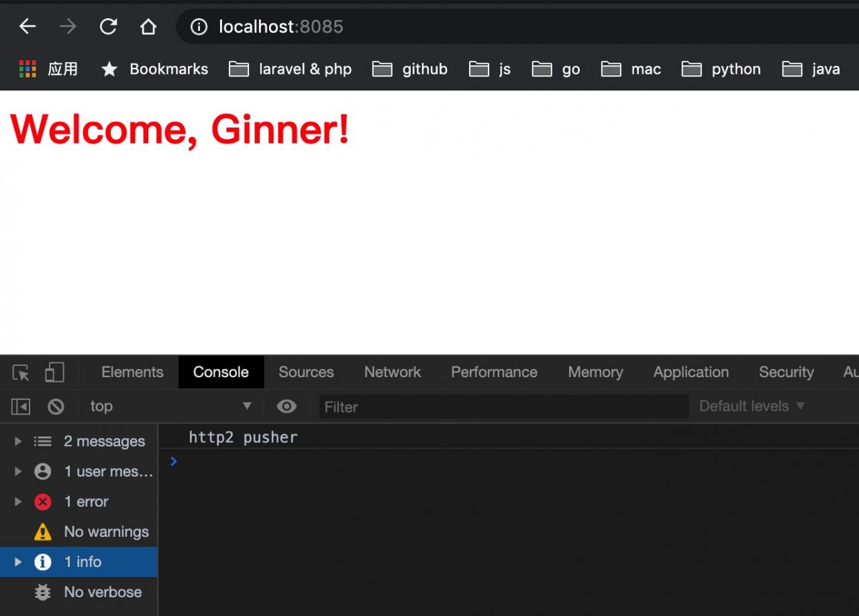
Task: Click the messages list icon
Action: [x=42, y=442]
